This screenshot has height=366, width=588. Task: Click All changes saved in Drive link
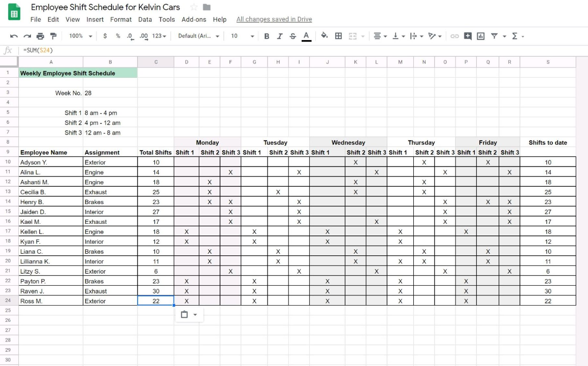[274, 19]
